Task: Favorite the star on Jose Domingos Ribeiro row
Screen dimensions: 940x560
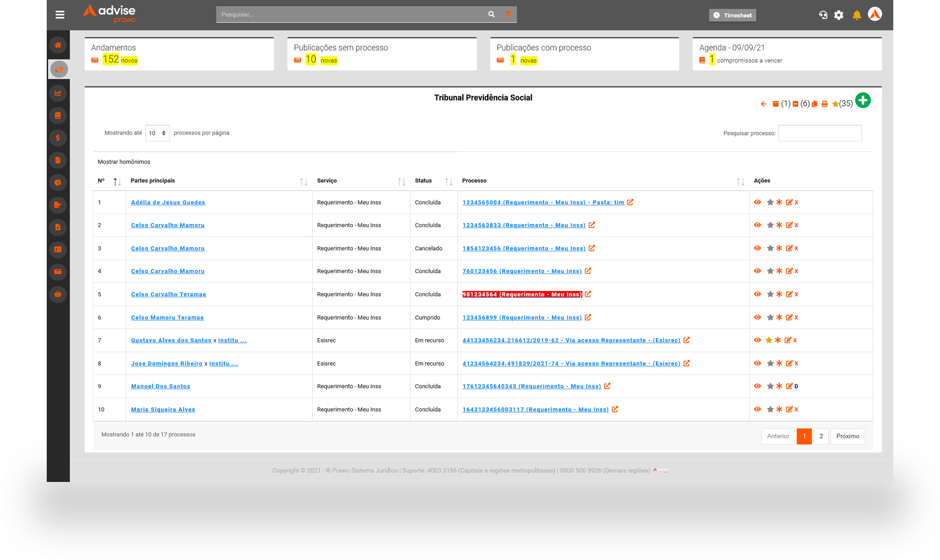Action: coord(770,363)
